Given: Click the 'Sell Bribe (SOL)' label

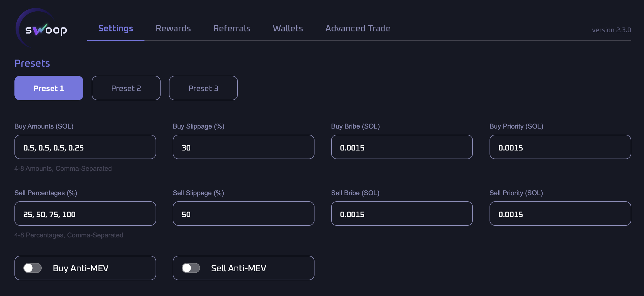Looking at the screenshot, I should pyautogui.click(x=355, y=193).
